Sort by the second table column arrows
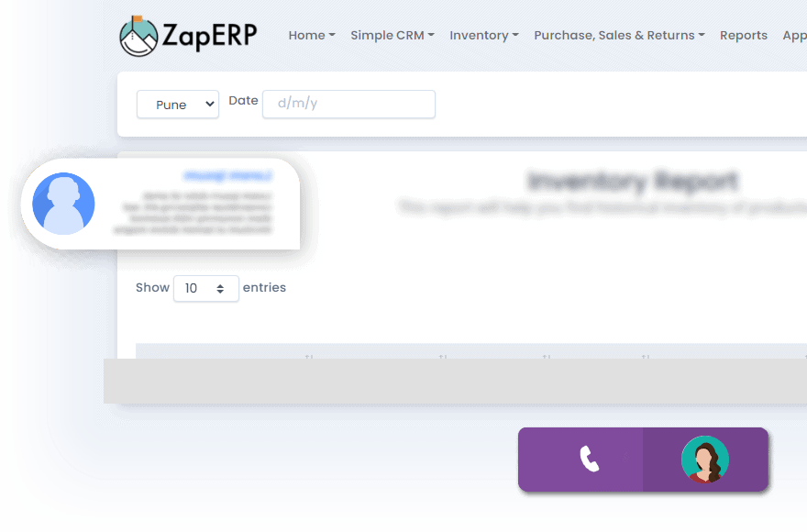The height and width of the screenshot is (532, 807). pos(443,356)
